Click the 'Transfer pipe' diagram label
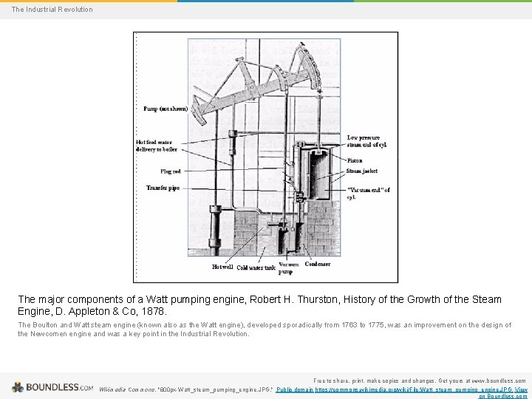Screen dimensions: 532x399 163,188
